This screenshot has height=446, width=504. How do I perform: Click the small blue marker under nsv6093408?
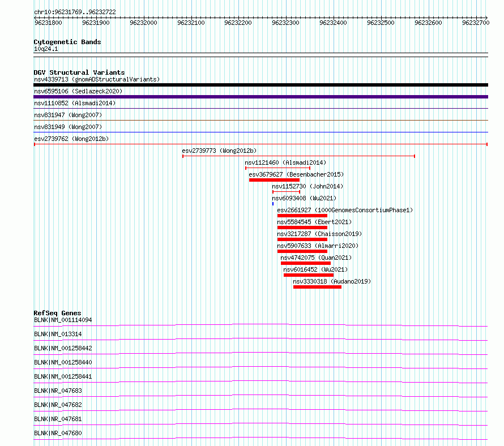click(273, 204)
